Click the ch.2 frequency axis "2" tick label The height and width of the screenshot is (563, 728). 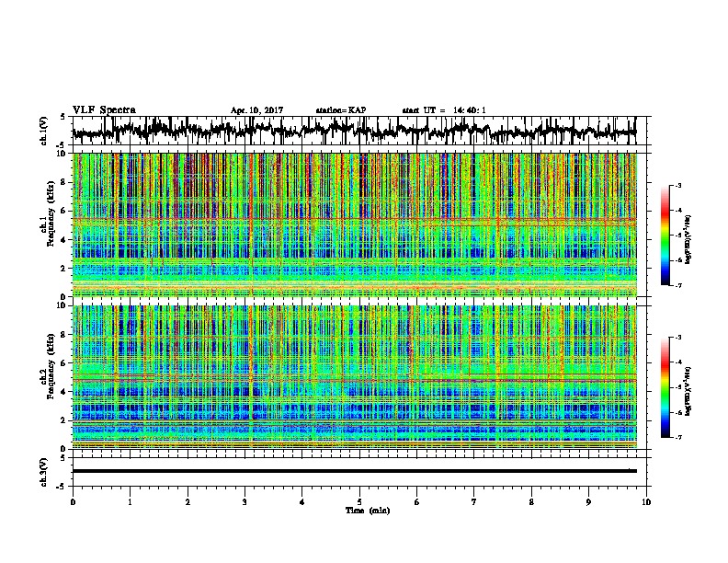64,420
